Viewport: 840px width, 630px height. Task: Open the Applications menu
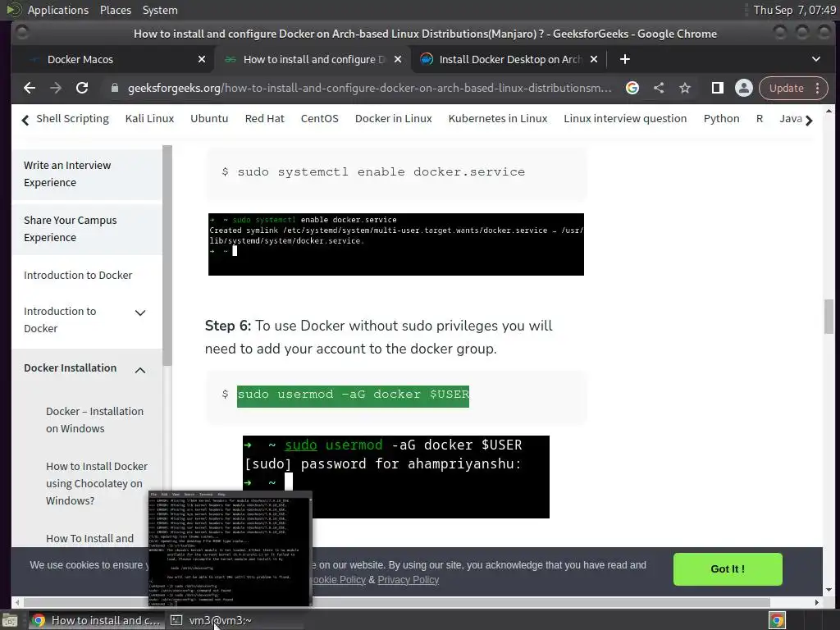coord(58,10)
